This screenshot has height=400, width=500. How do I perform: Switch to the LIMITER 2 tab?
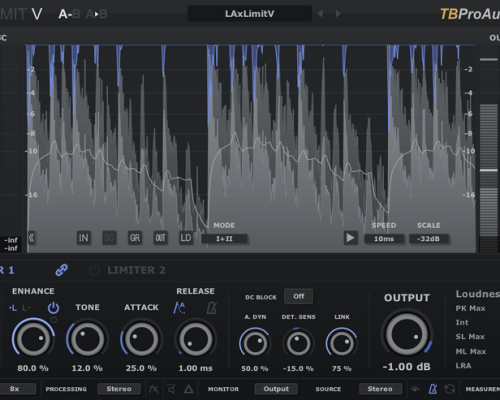(136, 270)
